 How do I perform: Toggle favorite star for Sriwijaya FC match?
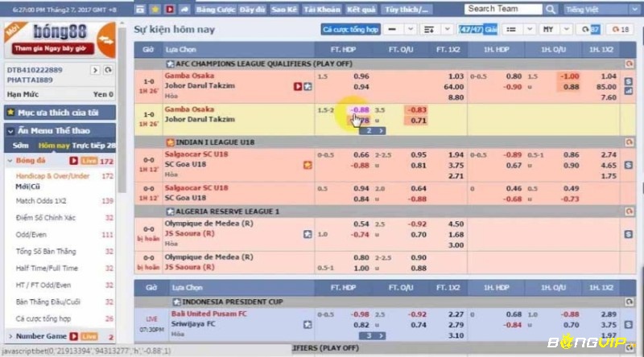[x=308, y=325]
